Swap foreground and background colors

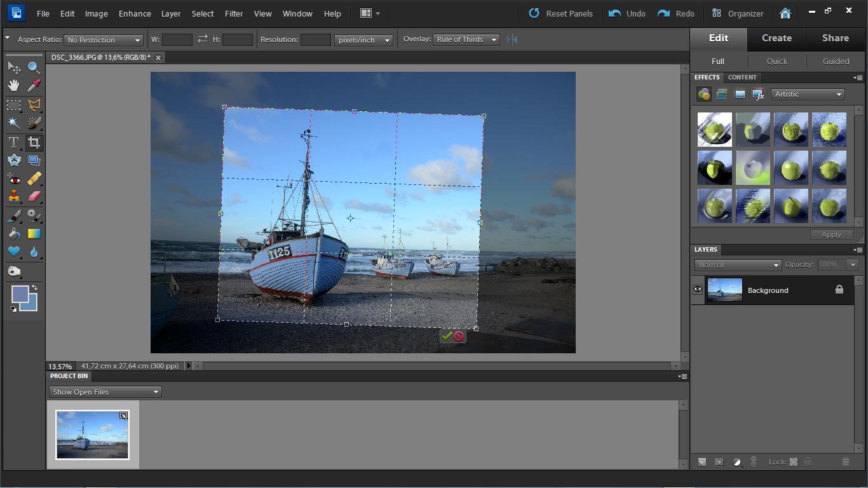[34, 288]
